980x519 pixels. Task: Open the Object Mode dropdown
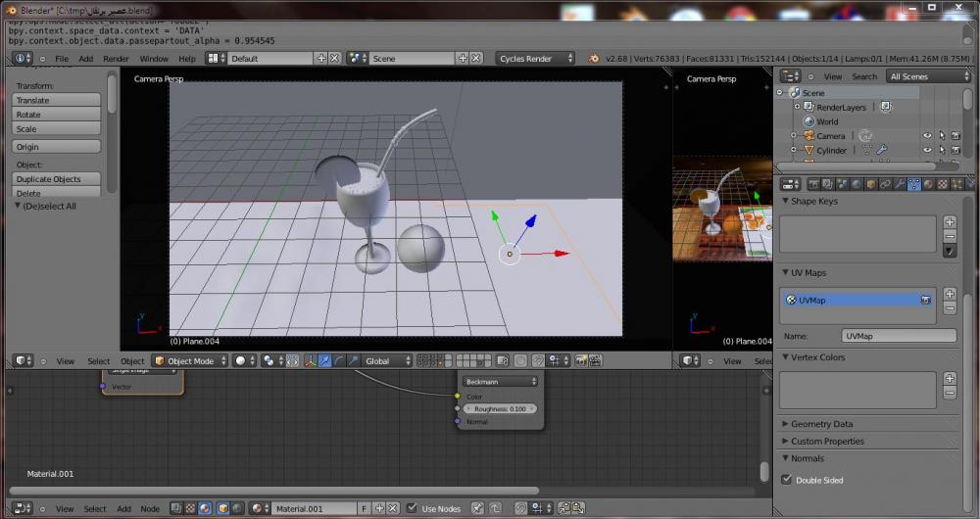coord(189,361)
